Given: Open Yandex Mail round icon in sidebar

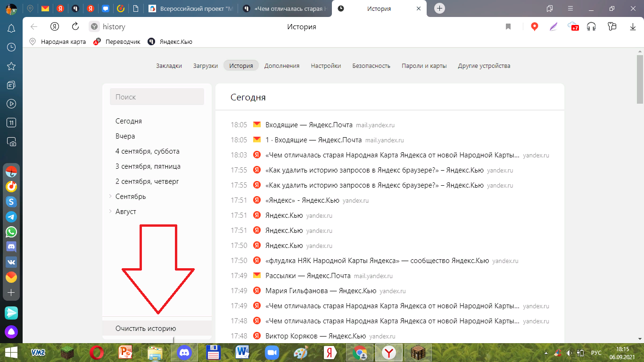Looking at the screenshot, I should (x=11, y=277).
